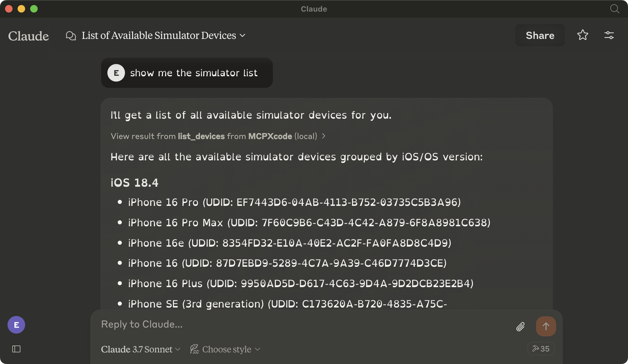The image size is (628, 364).
Task: Attach a file with paperclip icon
Action: click(520, 327)
